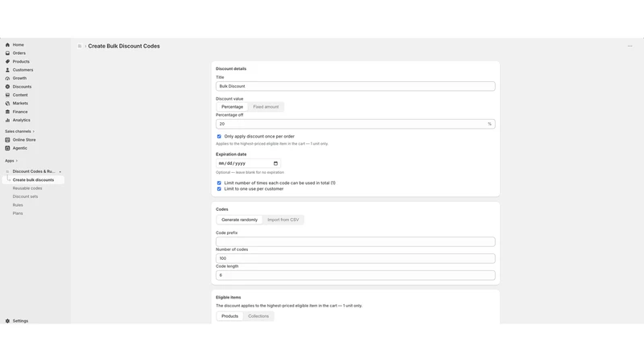Click the Content icon
Image resolution: width=644 pixels, height=362 pixels.
(x=7, y=95)
